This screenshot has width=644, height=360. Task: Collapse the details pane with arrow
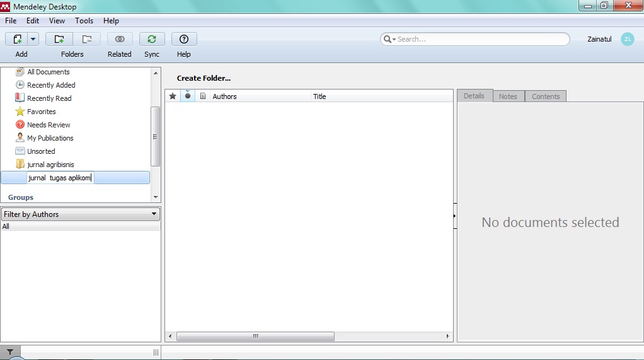pyautogui.click(x=455, y=216)
